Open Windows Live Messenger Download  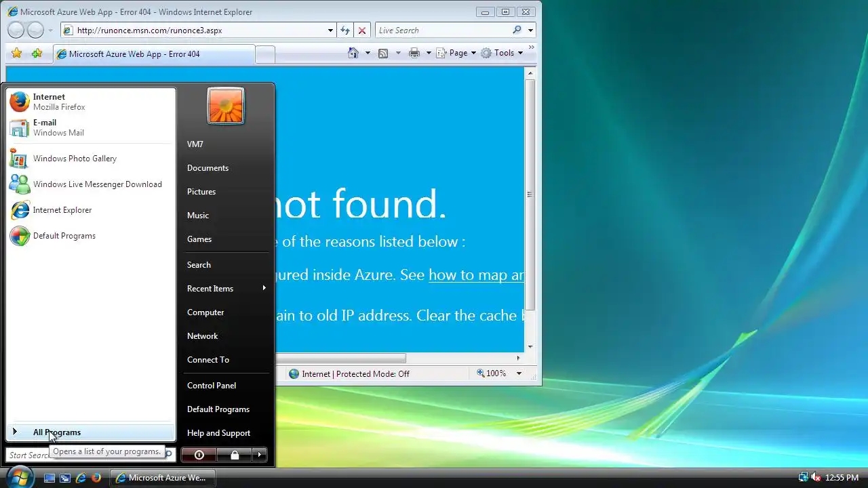pyautogui.click(x=91, y=184)
